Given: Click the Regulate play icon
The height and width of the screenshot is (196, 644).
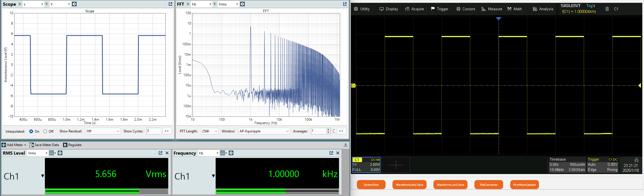Looking at the screenshot, I should click(65, 145).
